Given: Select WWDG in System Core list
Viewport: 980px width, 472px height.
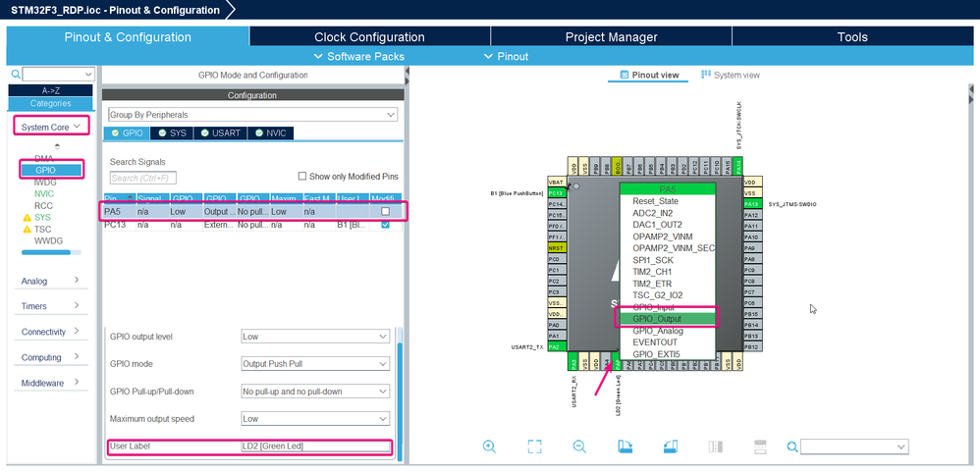Looking at the screenshot, I should click(48, 240).
